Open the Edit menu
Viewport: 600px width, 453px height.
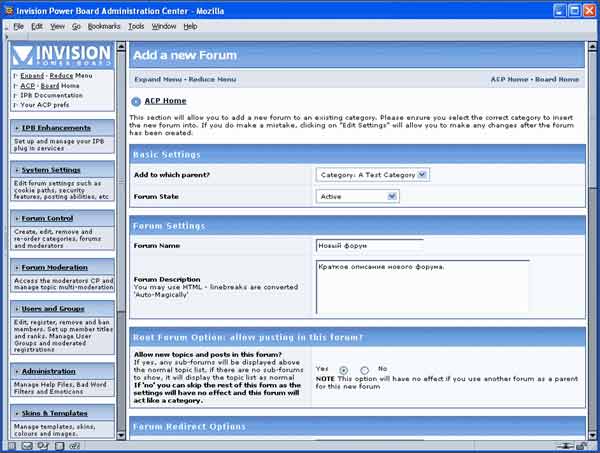point(37,26)
